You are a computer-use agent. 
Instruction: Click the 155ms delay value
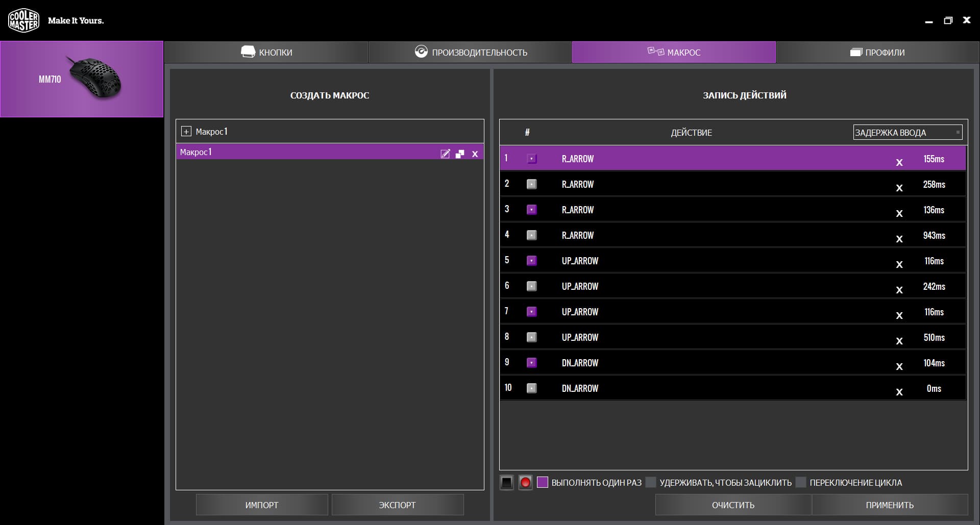click(x=934, y=159)
